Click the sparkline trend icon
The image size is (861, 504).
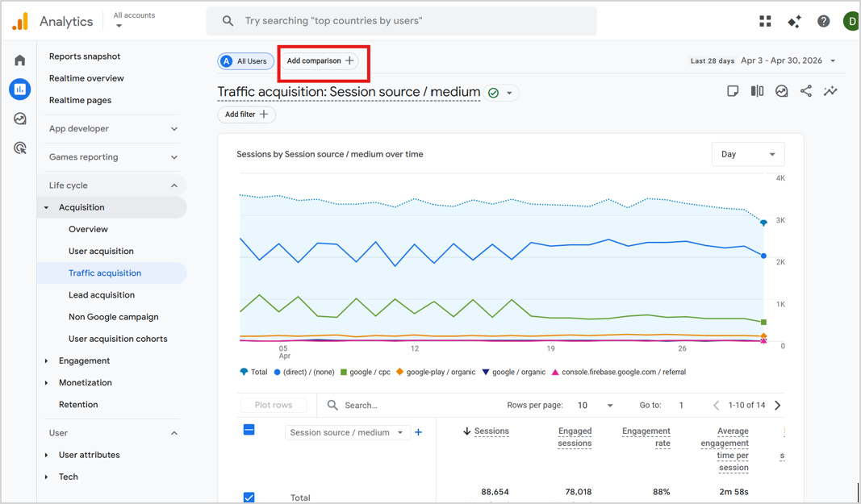click(830, 91)
